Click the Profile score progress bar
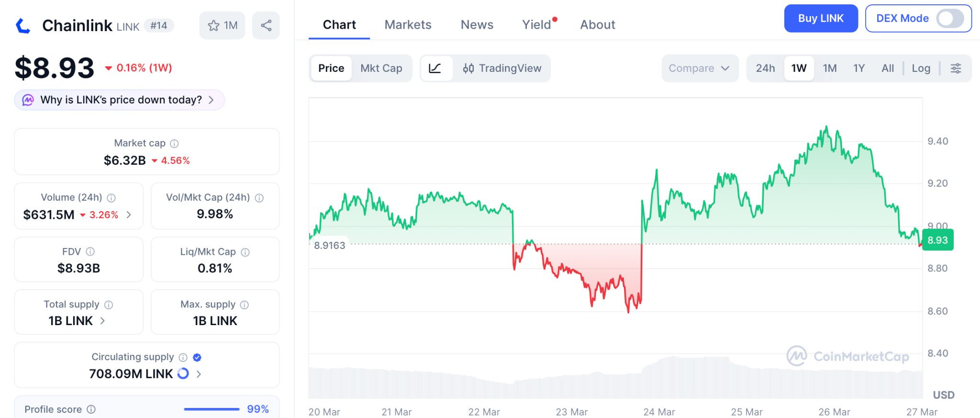Screen dimensions: 980x418 coord(212,409)
